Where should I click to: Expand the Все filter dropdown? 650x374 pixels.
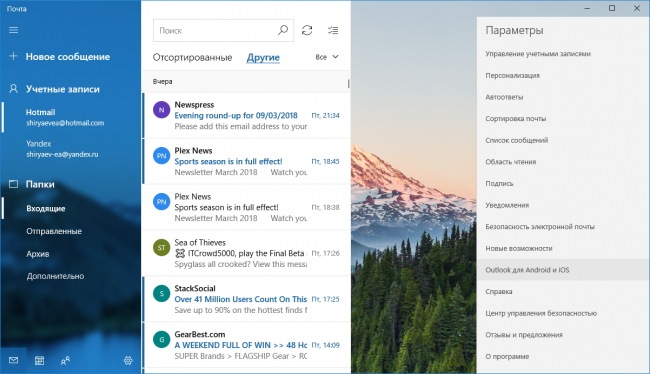[x=327, y=57]
